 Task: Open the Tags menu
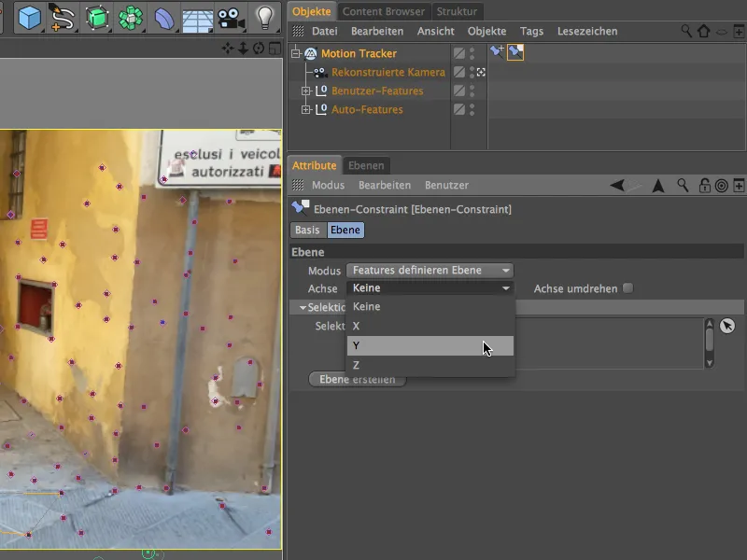point(531,32)
